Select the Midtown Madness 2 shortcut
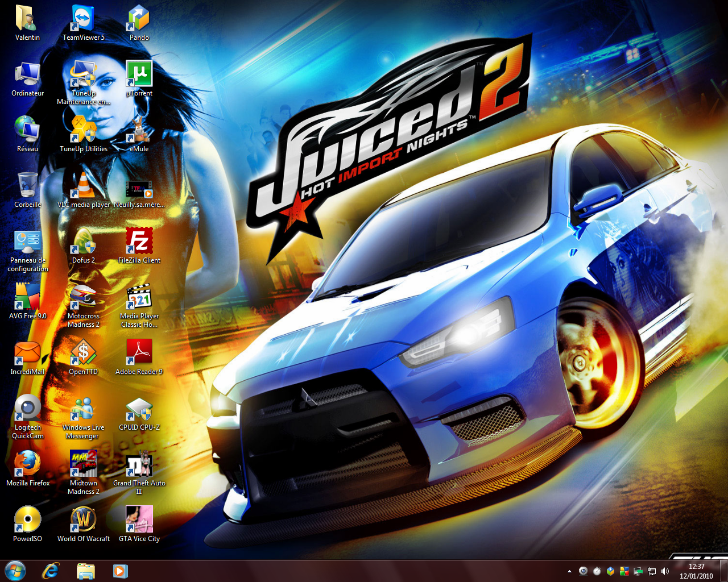 coord(84,472)
